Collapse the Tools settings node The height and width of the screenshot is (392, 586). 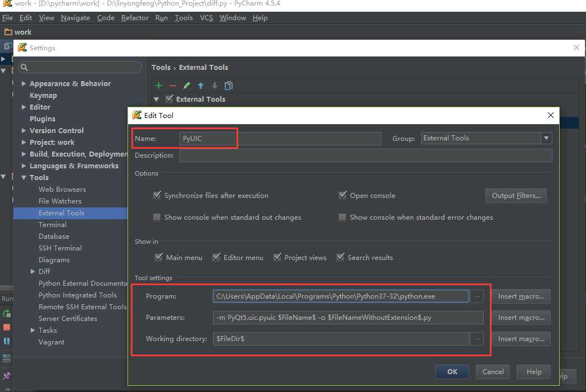tap(23, 178)
